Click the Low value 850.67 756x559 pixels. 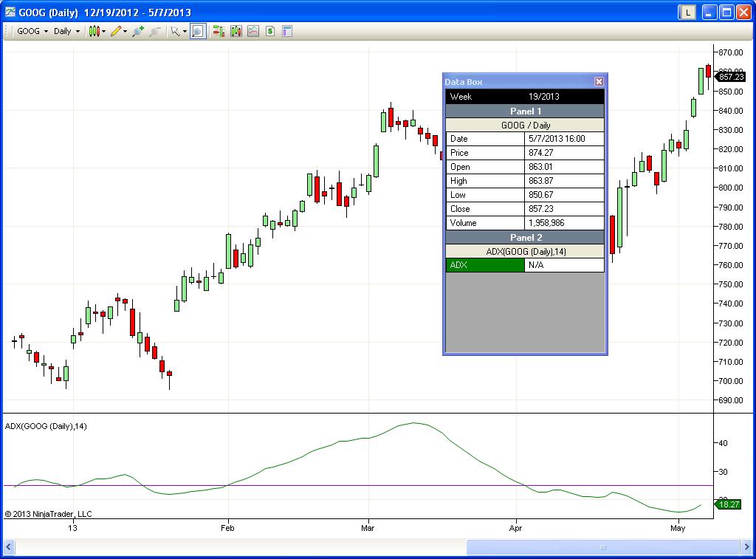tap(541, 194)
